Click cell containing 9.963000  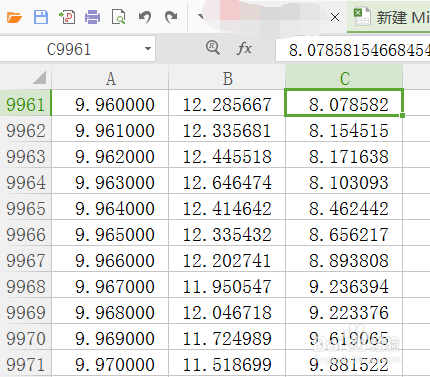coord(110,182)
